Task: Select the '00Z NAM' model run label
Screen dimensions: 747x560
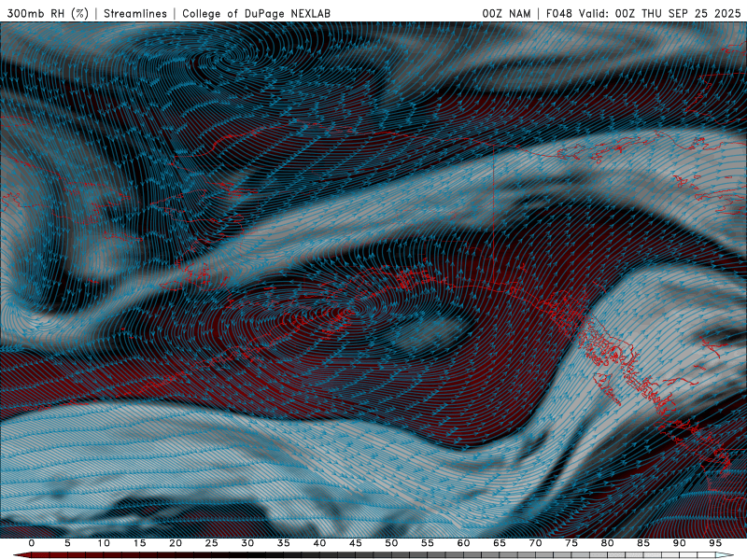Action: (506, 14)
